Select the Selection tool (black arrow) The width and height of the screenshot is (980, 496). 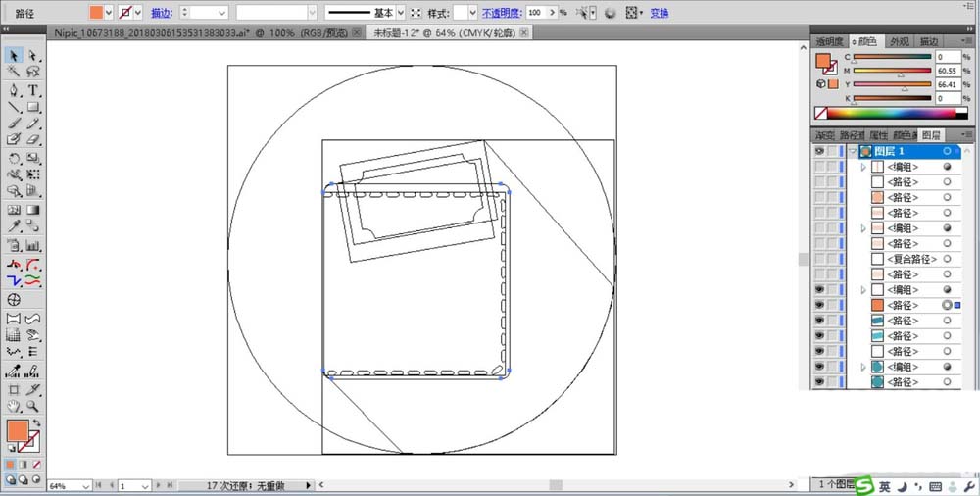coord(13,56)
